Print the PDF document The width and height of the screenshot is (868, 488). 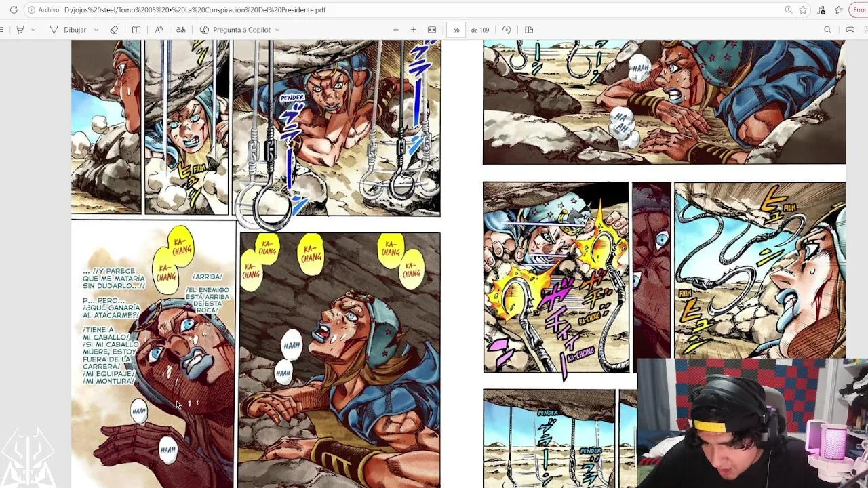click(x=850, y=30)
